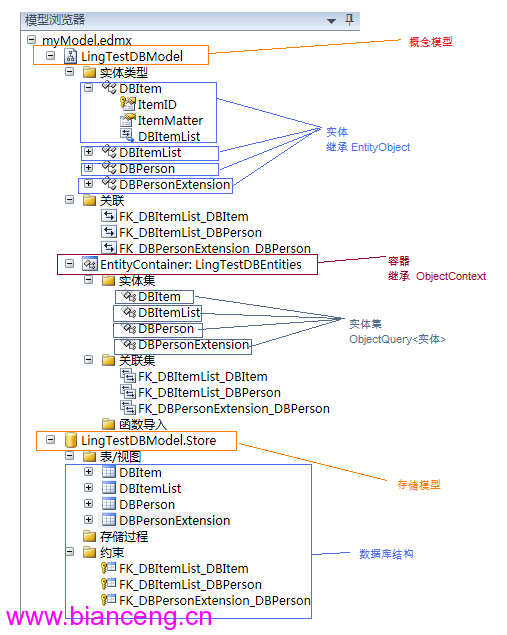Collapse the LingTestDBModel node

50,55
